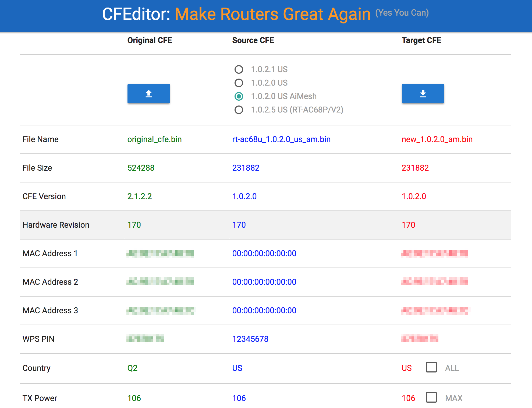This screenshot has height=408, width=532.
Task: Click the new_1.0.2.0_am.bin target file name
Action: coord(437,139)
